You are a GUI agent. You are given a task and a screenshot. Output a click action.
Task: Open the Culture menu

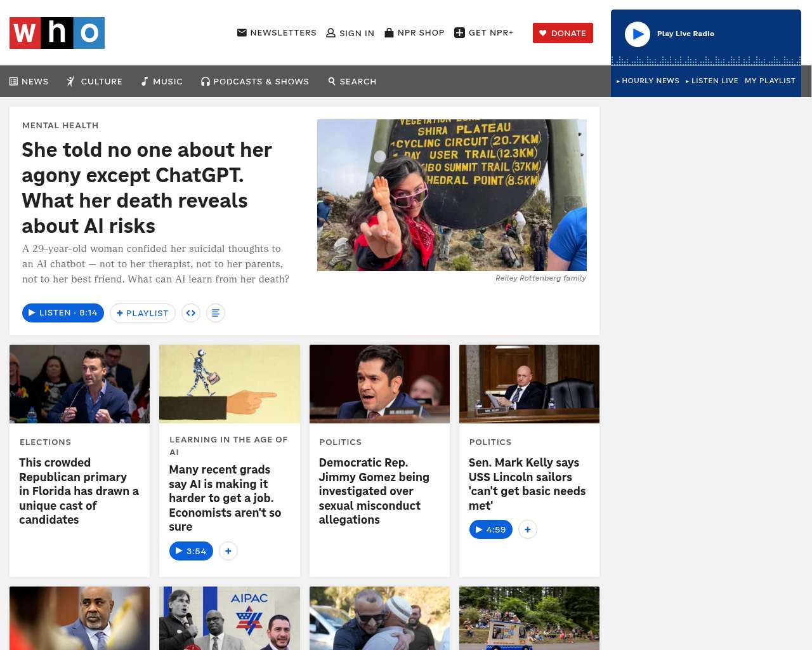tap(95, 81)
